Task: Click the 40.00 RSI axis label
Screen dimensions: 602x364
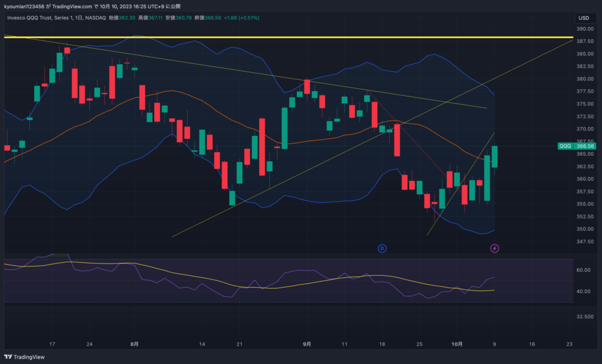Action: click(583, 291)
